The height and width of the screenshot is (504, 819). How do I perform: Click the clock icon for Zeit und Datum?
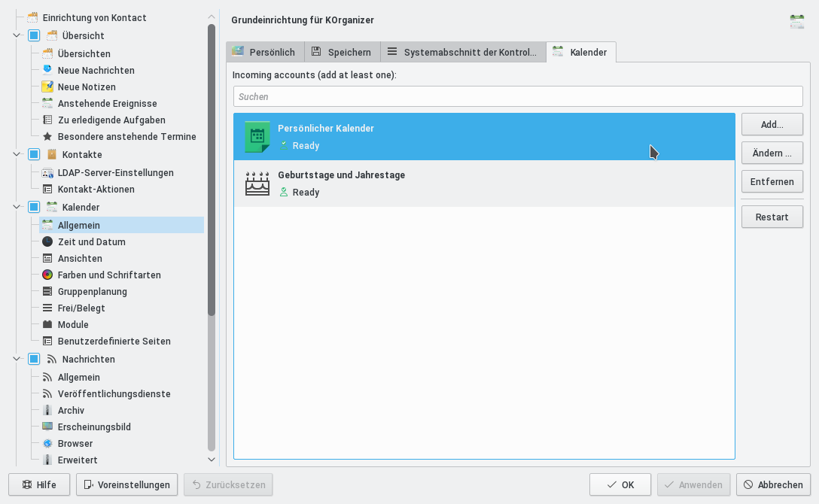pyautogui.click(x=47, y=241)
